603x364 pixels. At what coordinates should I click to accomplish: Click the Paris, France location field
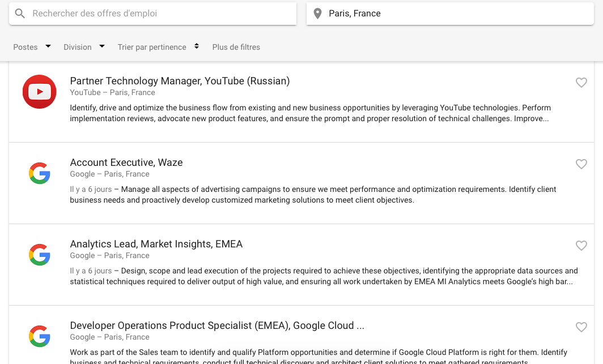pyautogui.click(x=453, y=13)
